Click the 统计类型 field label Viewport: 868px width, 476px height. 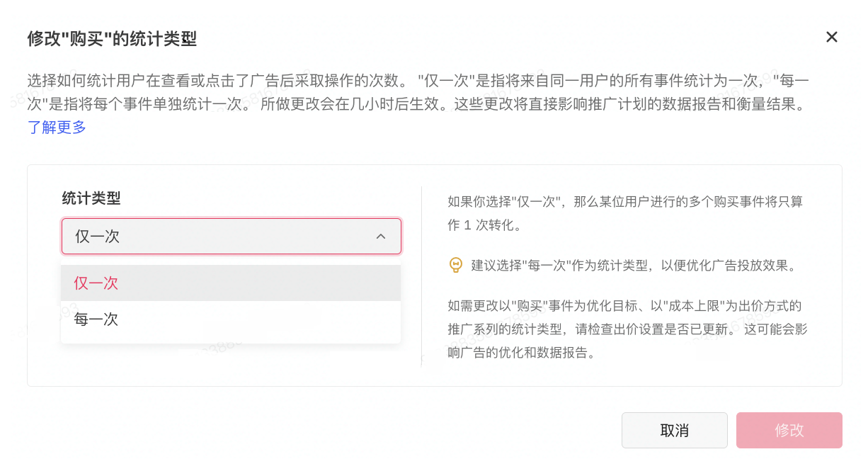pos(91,198)
